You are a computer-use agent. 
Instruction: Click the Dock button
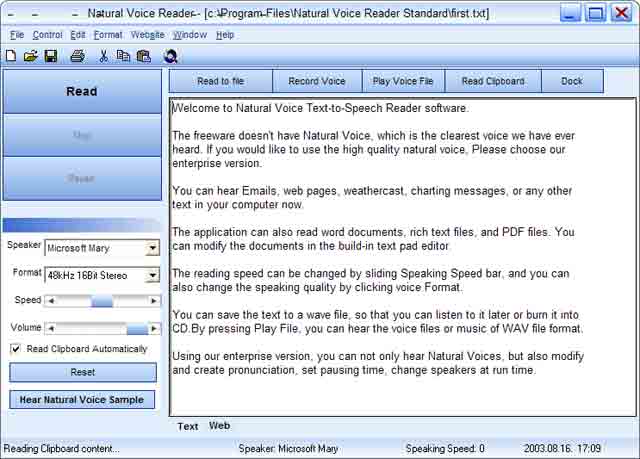572,81
